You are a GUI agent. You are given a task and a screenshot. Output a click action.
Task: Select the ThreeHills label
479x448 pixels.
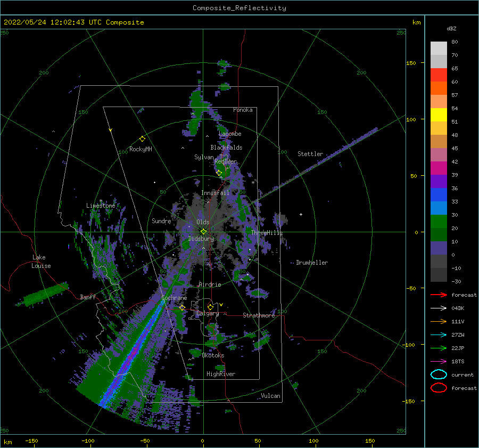click(267, 233)
